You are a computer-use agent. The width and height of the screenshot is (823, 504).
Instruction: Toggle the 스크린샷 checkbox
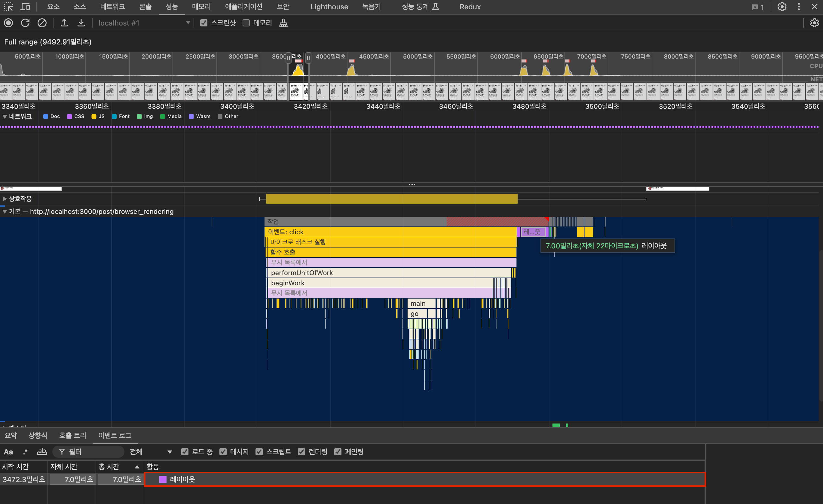point(204,23)
